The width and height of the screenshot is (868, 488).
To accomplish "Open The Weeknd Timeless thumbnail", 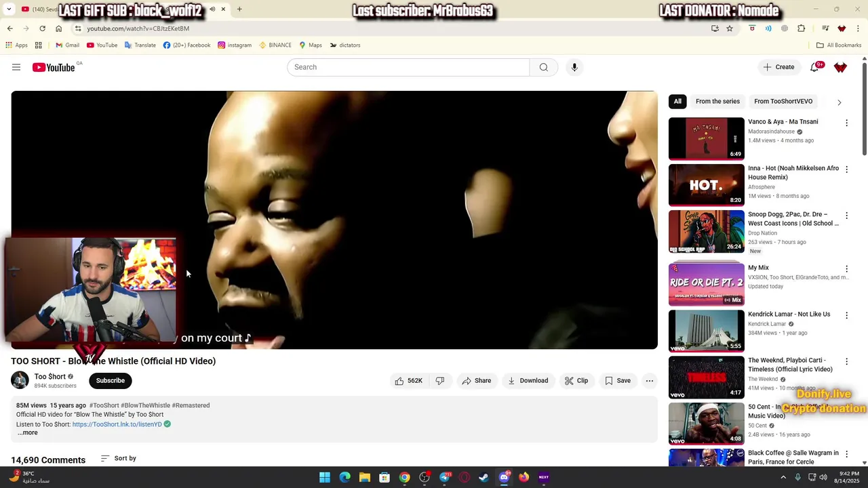I will click(x=706, y=377).
